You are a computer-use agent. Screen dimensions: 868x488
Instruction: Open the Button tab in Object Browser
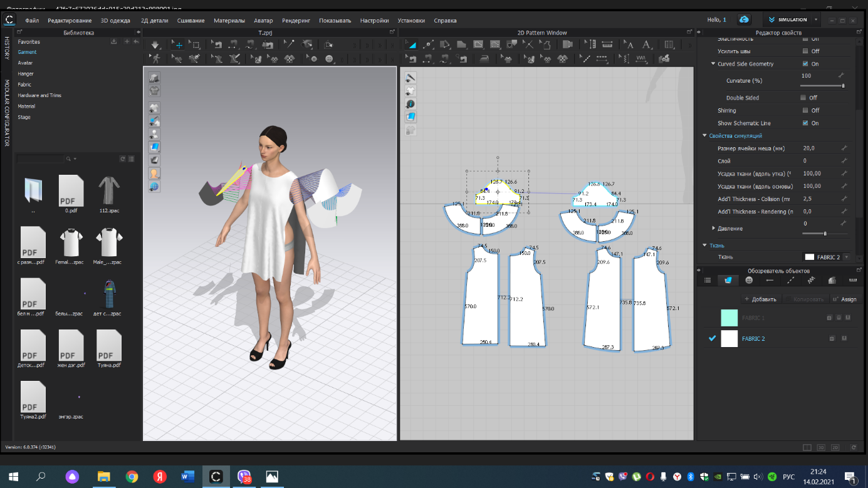[749, 280]
